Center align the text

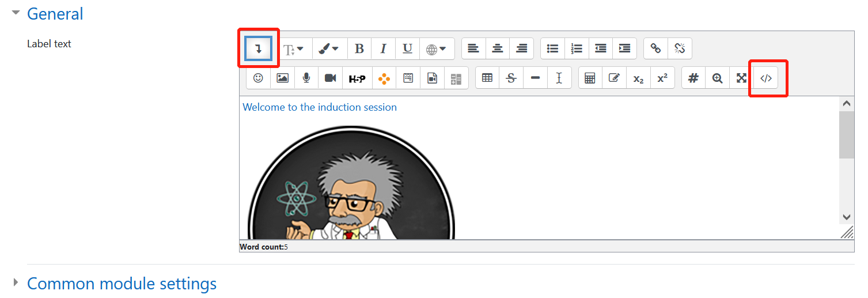(x=498, y=49)
